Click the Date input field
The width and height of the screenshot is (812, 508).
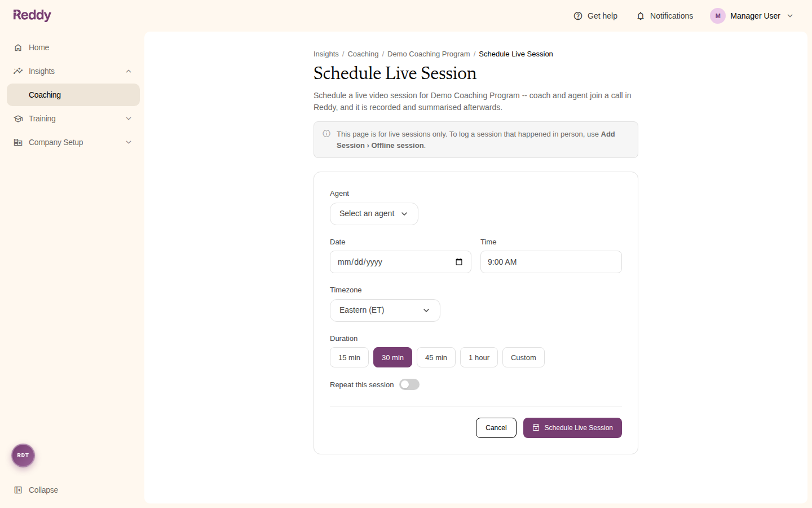click(x=400, y=262)
